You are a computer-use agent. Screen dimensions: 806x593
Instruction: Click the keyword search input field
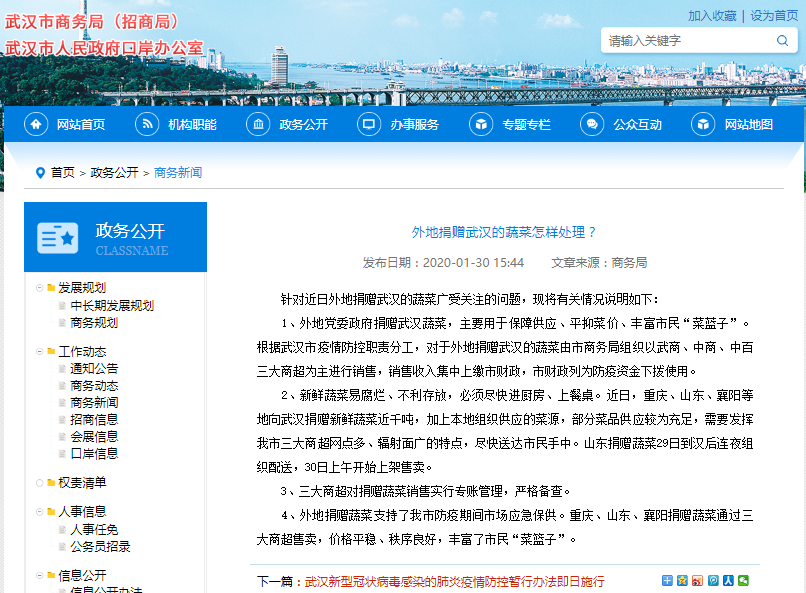click(688, 41)
